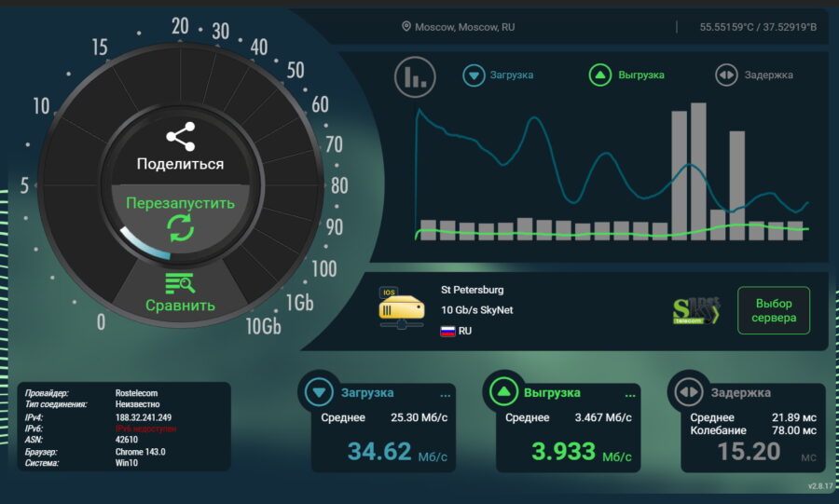Viewport: 839px width, 504px height.
Task: Click the bar chart icon above graph
Action: tap(415, 76)
